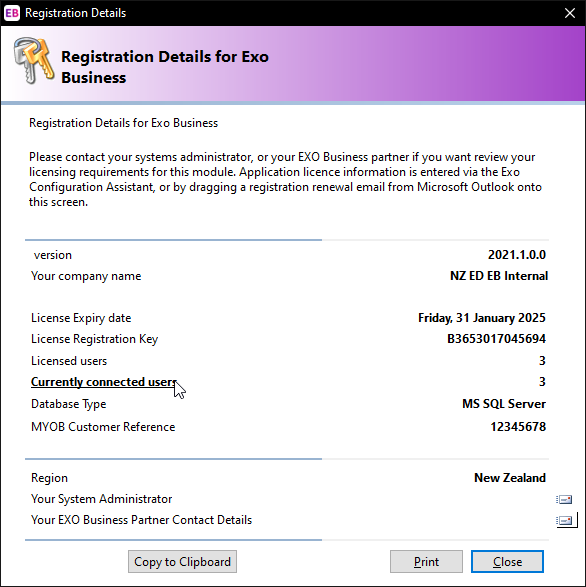Click the Close button
Image resolution: width=586 pixels, height=587 pixels.
click(x=507, y=562)
